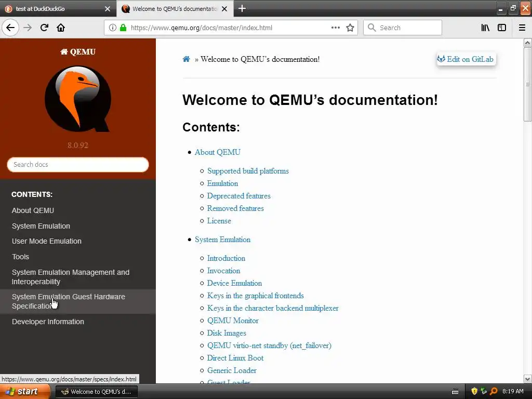532x399 pixels.
Task: Close the QEMU documentation tab
Action: [224, 9]
